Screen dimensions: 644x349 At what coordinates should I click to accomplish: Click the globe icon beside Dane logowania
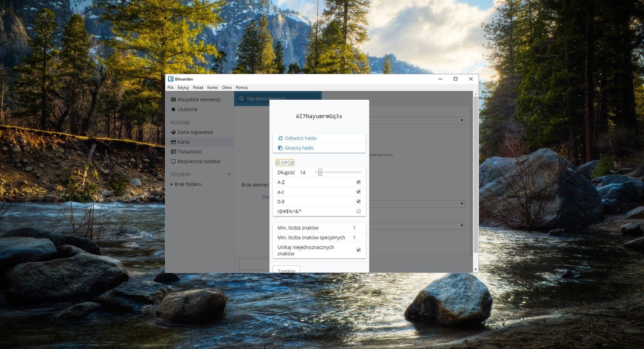173,132
